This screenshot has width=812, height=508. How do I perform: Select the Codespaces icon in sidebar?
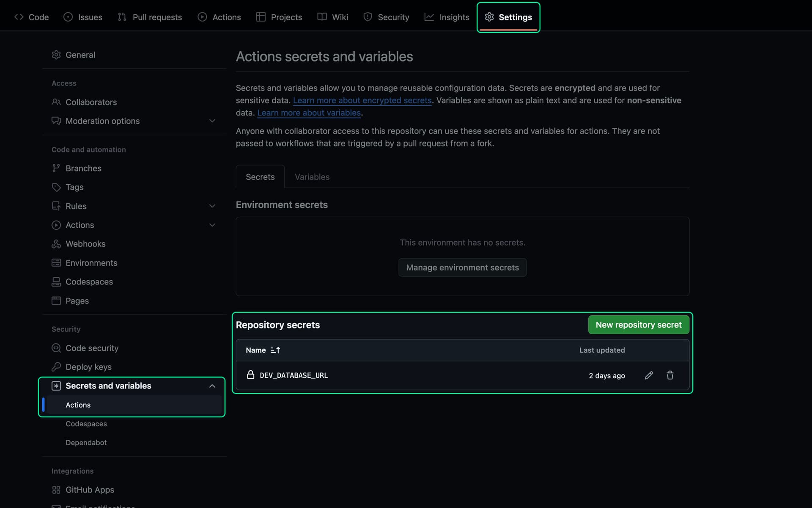pos(57,282)
